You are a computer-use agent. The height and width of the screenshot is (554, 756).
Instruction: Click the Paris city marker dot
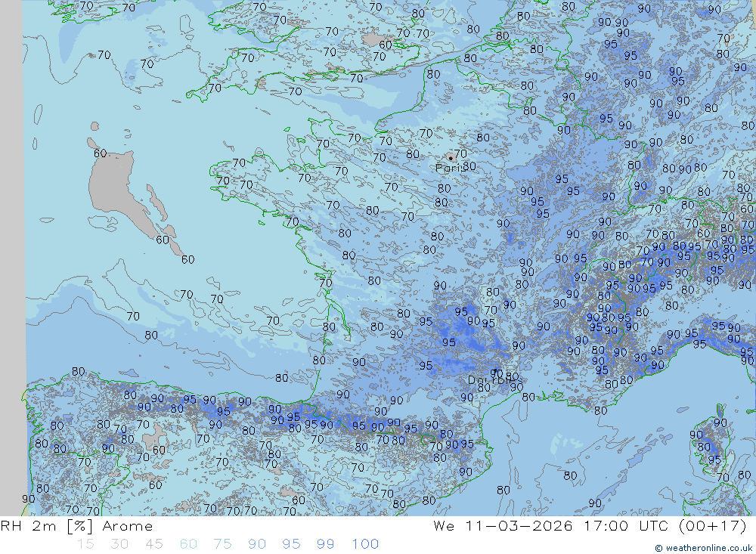tap(451, 158)
